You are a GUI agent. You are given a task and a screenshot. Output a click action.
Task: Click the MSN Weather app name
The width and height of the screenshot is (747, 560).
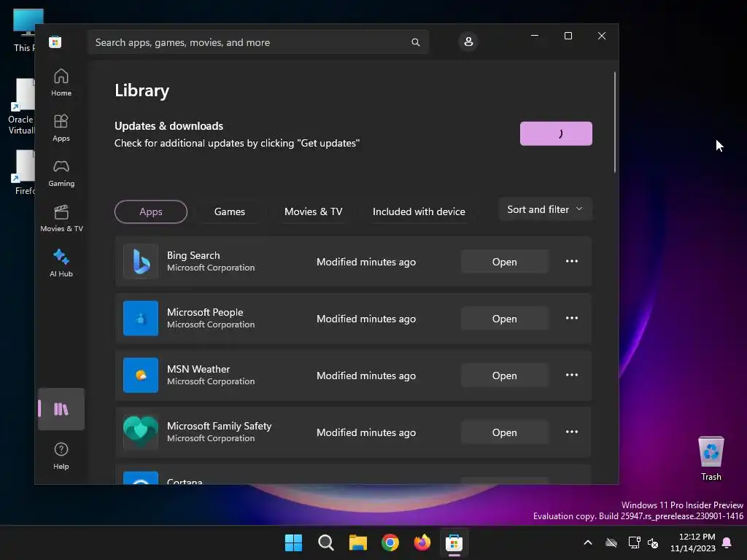198,369
